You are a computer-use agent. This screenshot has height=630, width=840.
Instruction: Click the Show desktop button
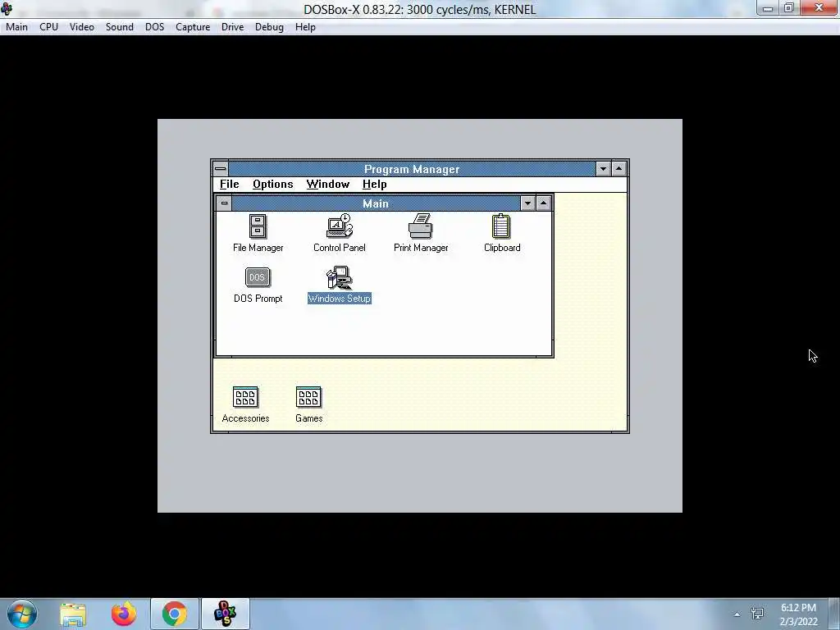[x=834, y=614]
